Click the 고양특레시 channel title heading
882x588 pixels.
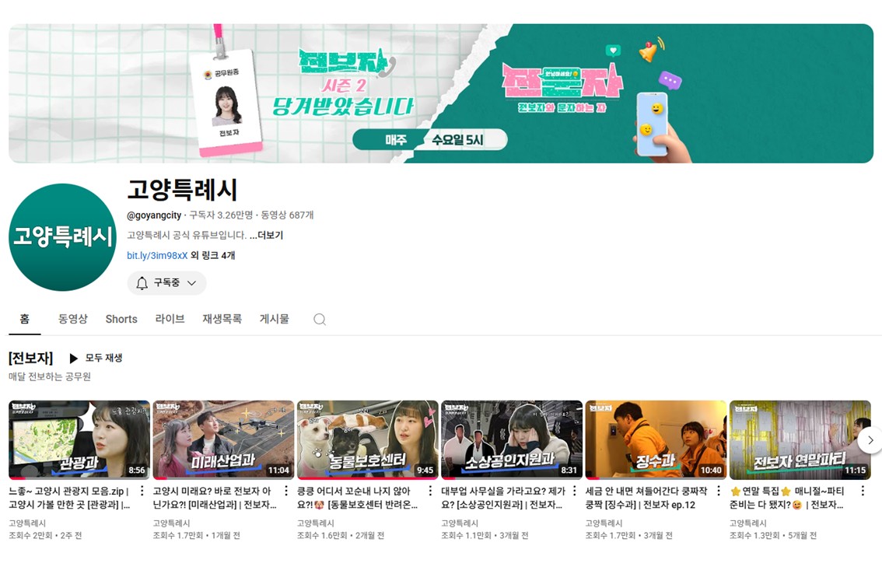182,190
